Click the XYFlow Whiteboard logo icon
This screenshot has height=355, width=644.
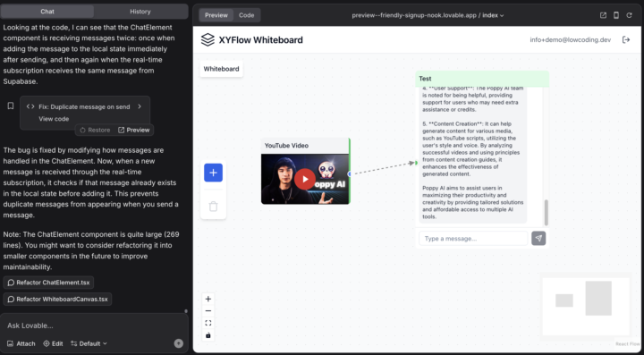(208, 40)
